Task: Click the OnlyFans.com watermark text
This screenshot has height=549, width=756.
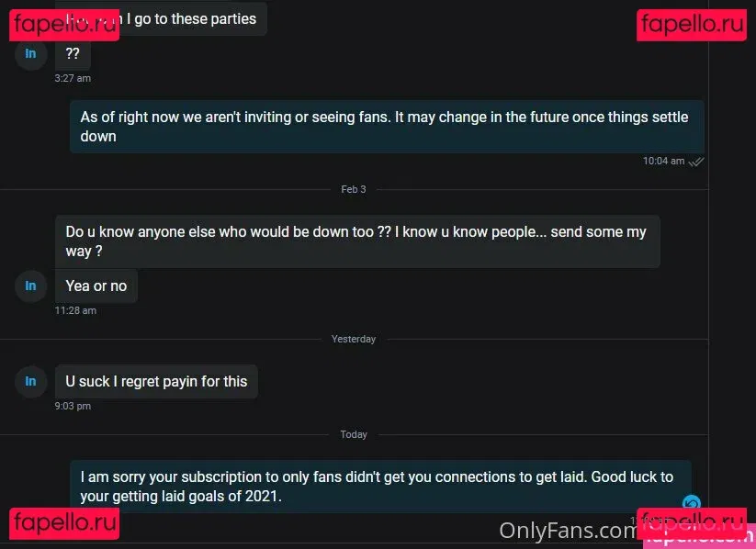Action: coord(568,531)
